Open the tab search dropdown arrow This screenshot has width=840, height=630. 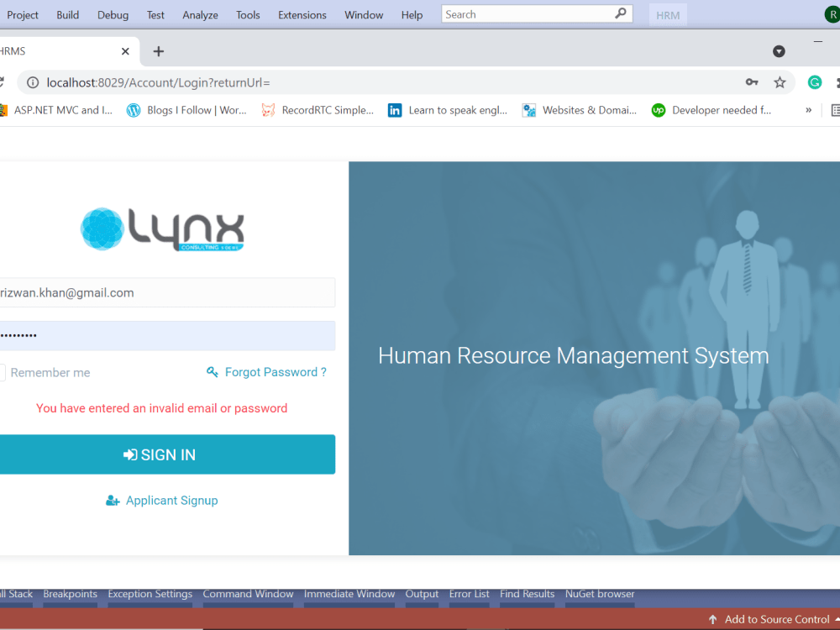[x=779, y=51]
